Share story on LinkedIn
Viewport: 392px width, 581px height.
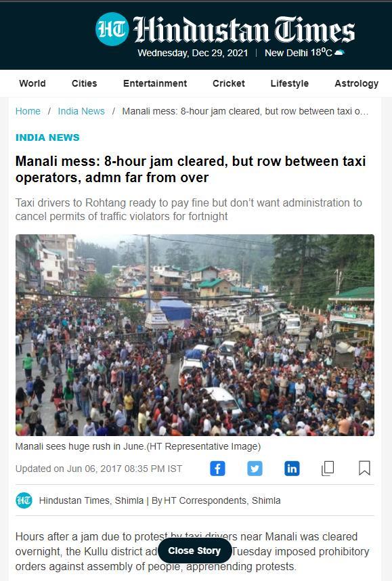tap(292, 469)
